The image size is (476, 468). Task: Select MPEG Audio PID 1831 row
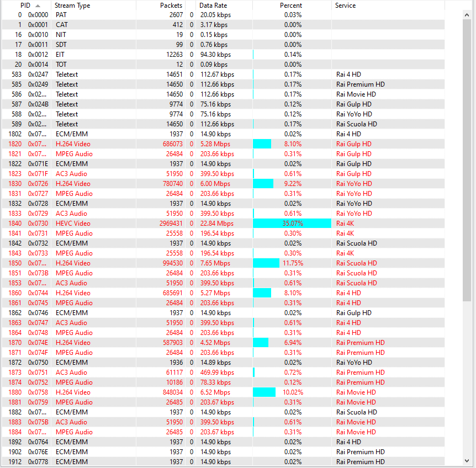223,194
